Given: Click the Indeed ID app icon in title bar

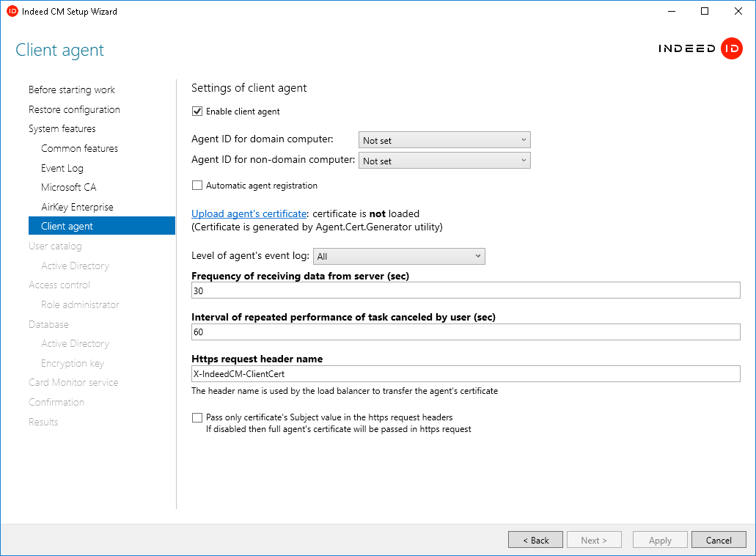Looking at the screenshot, I should point(12,11).
